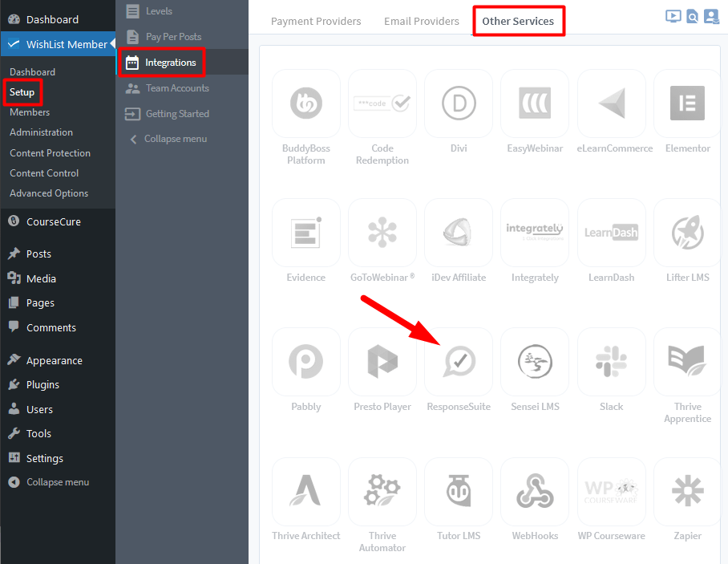Open the support user icon at top right
The height and width of the screenshot is (564, 728).
711,16
